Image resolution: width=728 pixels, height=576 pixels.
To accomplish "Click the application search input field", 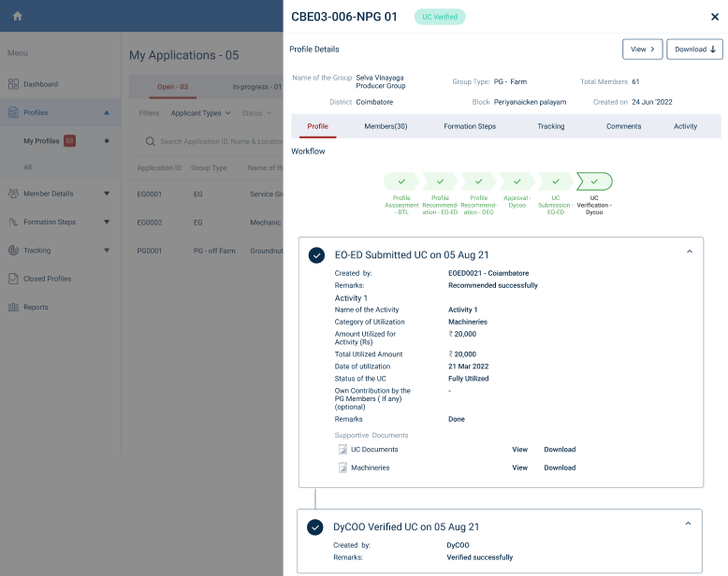I will (220, 141).
